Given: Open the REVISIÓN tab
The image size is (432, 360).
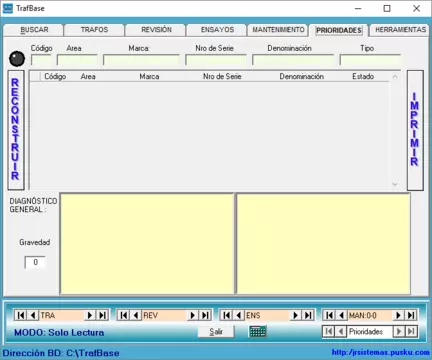Looking at the screenshot, I should 156,30.
